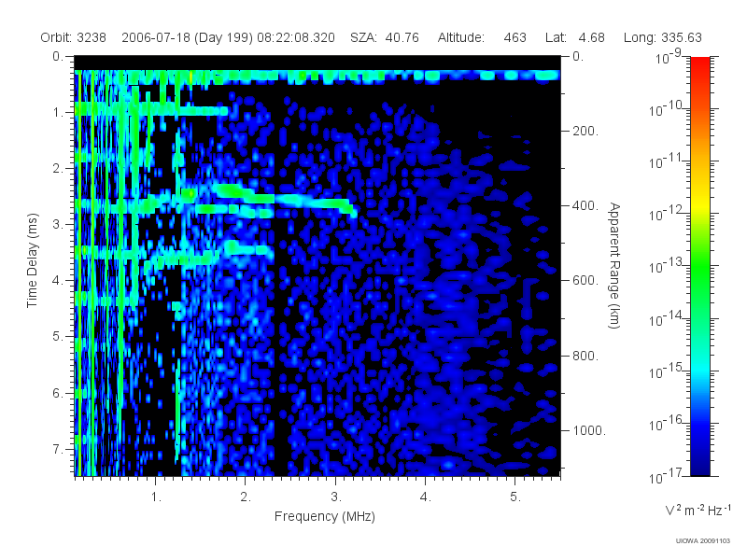The height and width of the screenshot is (560, 747).
Task: Click the Frequency (MHz) axis title
Action: click(325, 517)
